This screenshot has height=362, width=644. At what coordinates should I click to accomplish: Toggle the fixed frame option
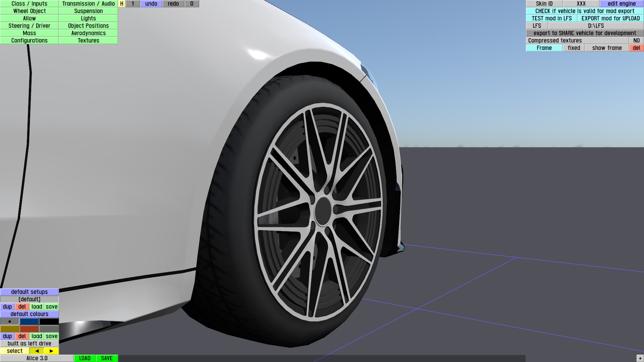pyautogui.click(x=574, y=48)
